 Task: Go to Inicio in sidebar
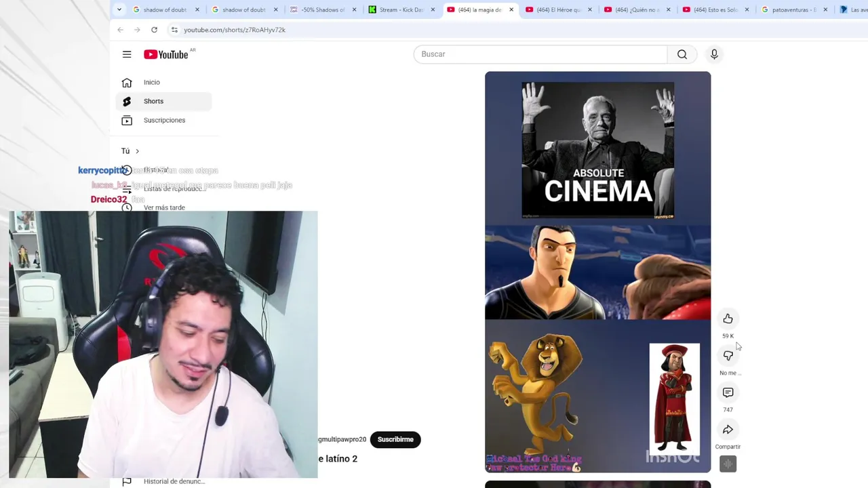[x=164, y=82]
